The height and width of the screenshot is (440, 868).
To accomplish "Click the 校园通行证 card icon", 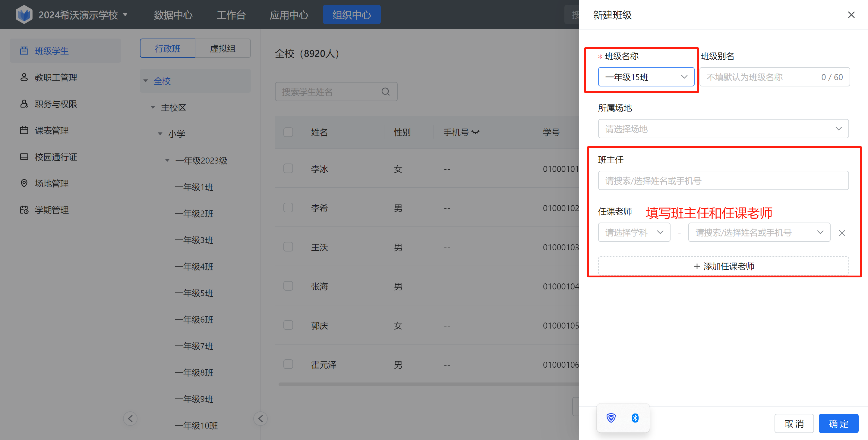I will tap(24, 157).
